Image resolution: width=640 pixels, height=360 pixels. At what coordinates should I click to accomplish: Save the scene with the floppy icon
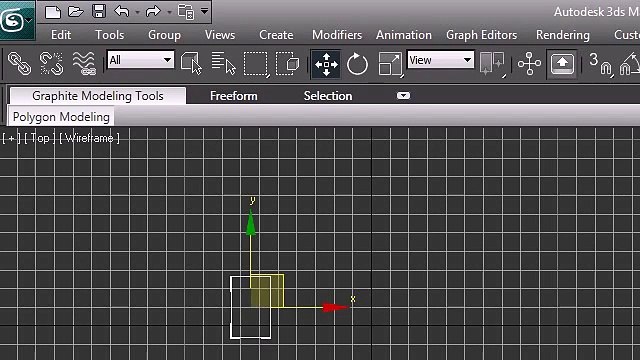click(99, 11)
